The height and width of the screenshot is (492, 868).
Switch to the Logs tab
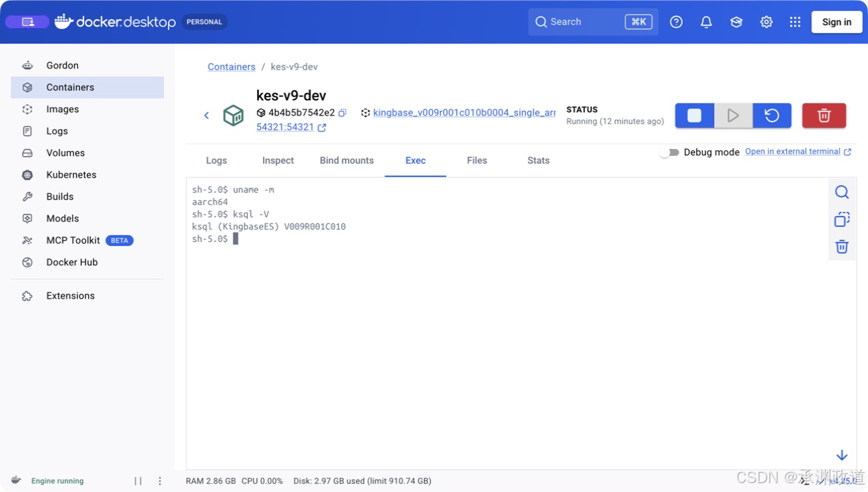pyautogui.click(x=217, y=161)
